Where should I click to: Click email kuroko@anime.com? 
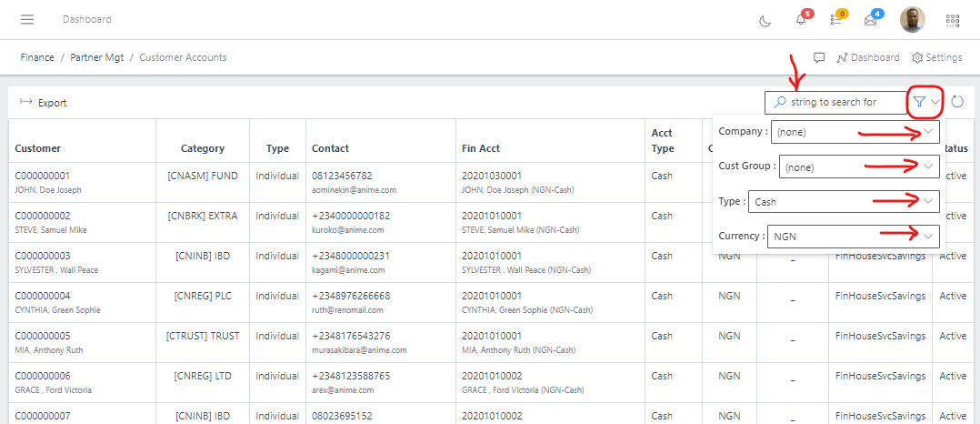347,229
